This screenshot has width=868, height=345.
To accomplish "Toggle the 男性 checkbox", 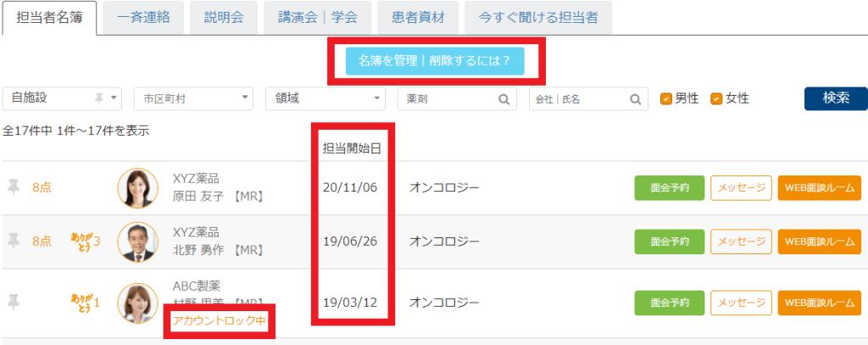I will point(666,98).
